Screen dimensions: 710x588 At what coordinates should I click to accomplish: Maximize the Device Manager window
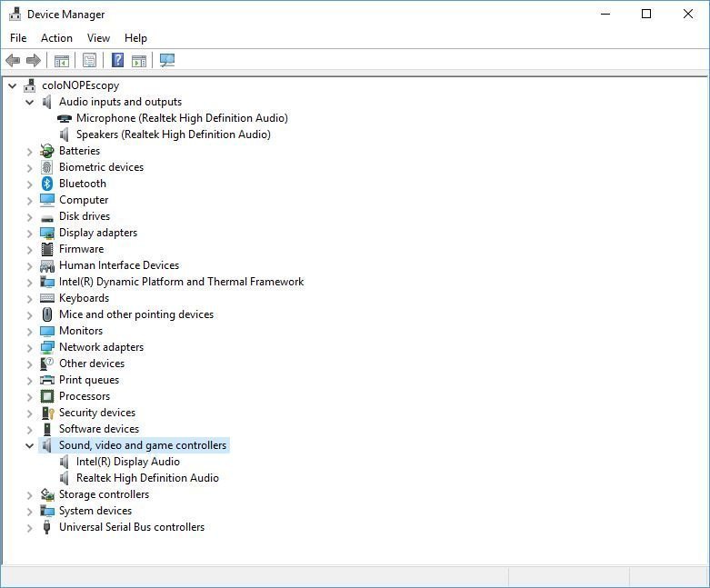pos(646,14)
